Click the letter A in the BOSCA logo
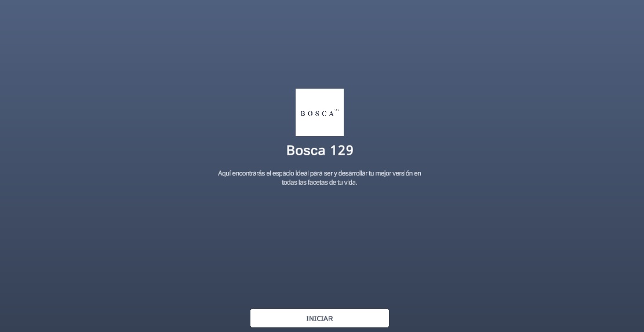The image size is (644, 332). tap(331, 114)
